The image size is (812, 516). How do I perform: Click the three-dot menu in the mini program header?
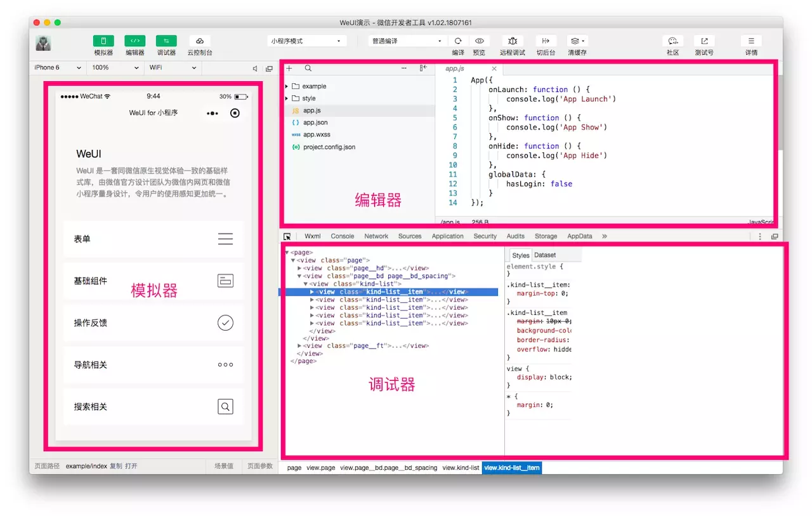point(213,113)
